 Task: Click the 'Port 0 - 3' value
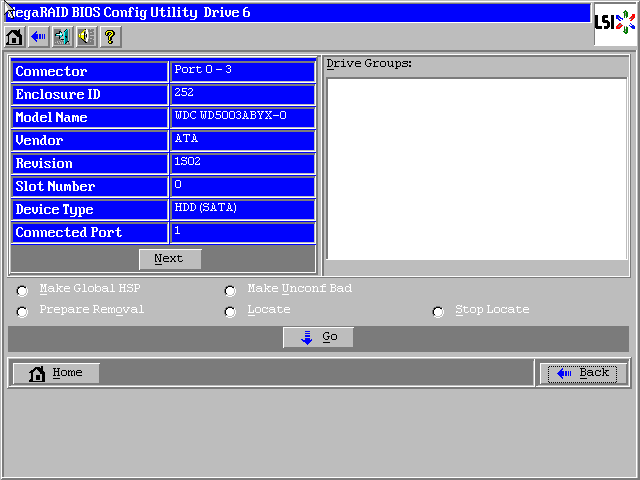(x=203, y=69)
